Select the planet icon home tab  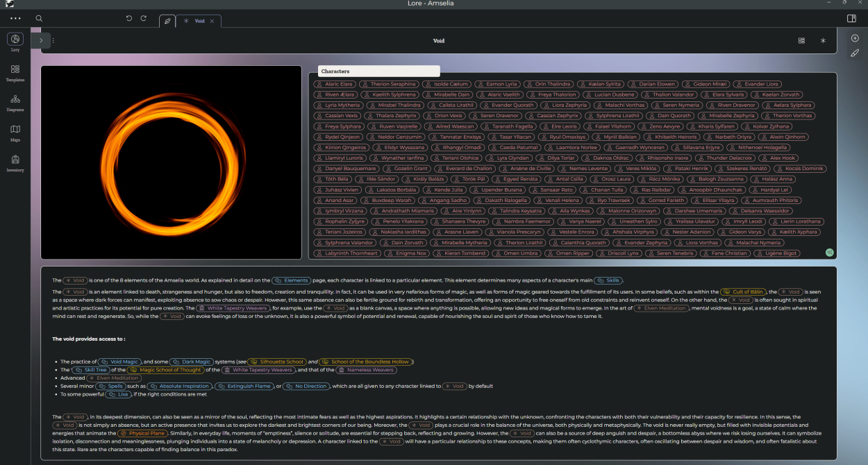click(167, 21)
